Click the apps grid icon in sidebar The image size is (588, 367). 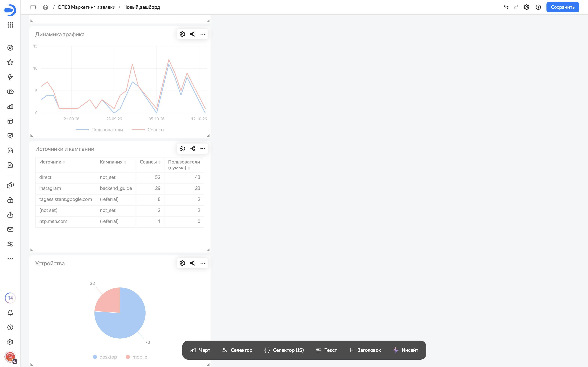tap(10, 25)
